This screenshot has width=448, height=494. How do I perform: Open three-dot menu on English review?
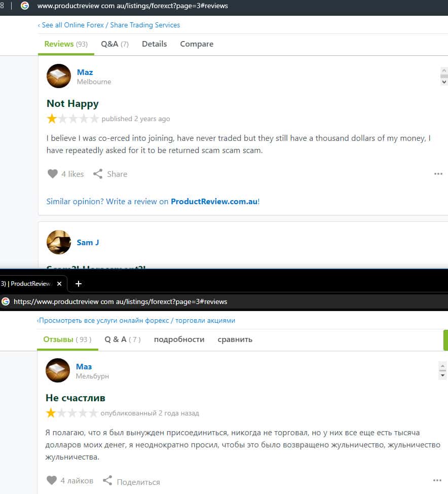tap(438, 174)
